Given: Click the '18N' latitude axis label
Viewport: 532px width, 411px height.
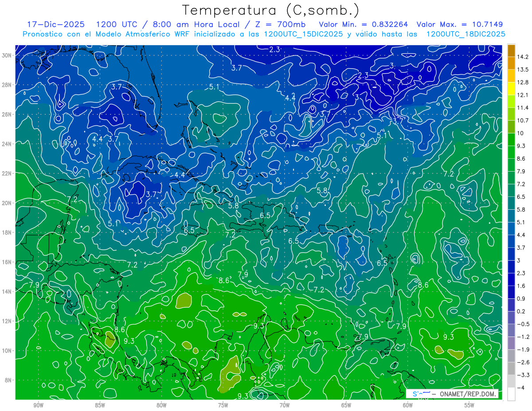Looking at the screenshot, I should coord(7,233).
